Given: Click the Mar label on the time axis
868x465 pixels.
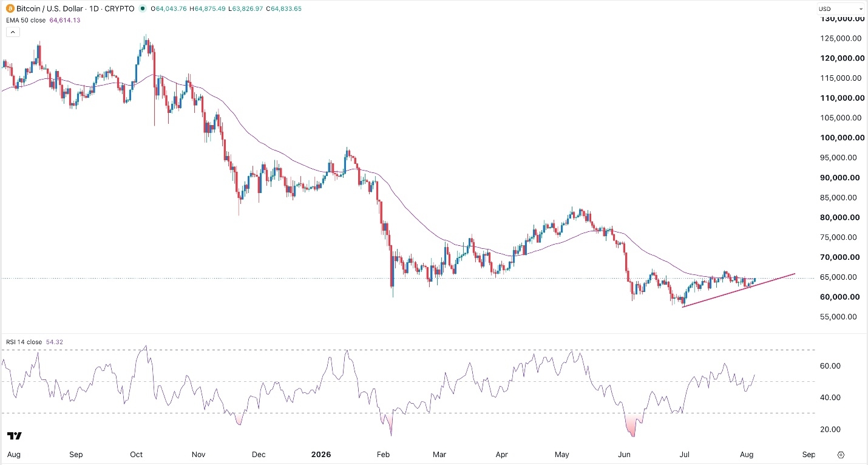Looking at the screenshot, I should [x=439, y=454].
